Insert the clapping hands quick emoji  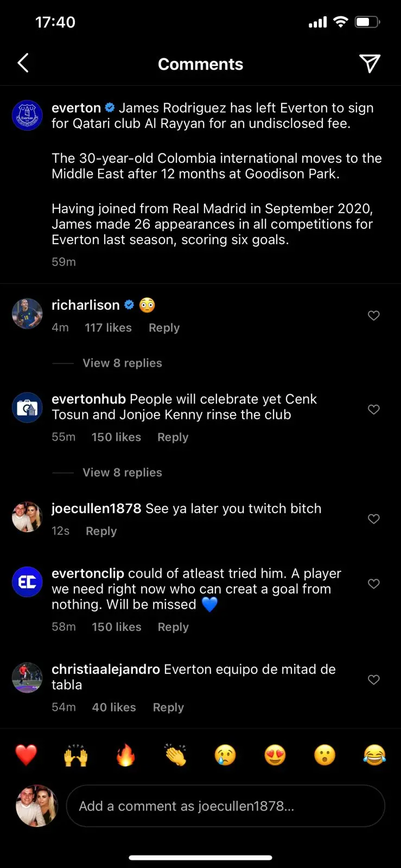[175, 755]
